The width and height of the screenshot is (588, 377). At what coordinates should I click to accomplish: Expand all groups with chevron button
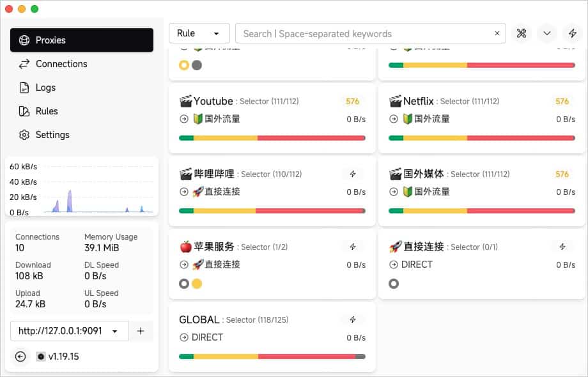click(546, 33)
